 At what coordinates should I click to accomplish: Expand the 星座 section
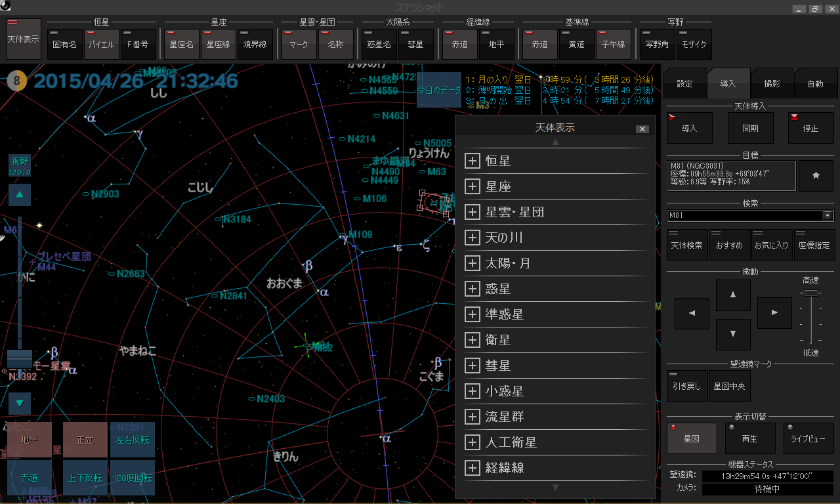coord(472,186)
